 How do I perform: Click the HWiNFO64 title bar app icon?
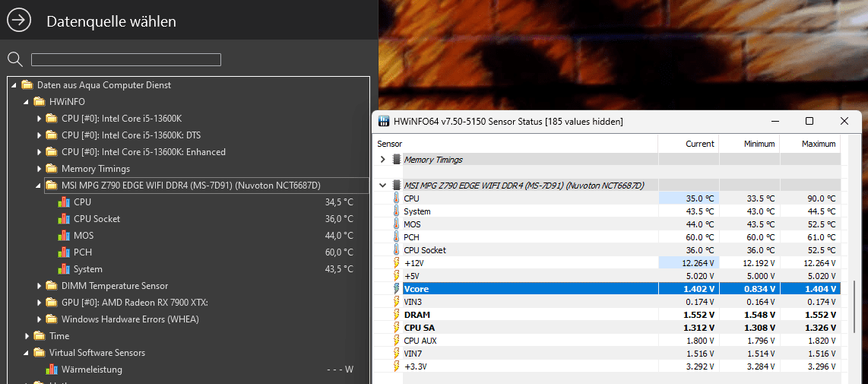384,122
